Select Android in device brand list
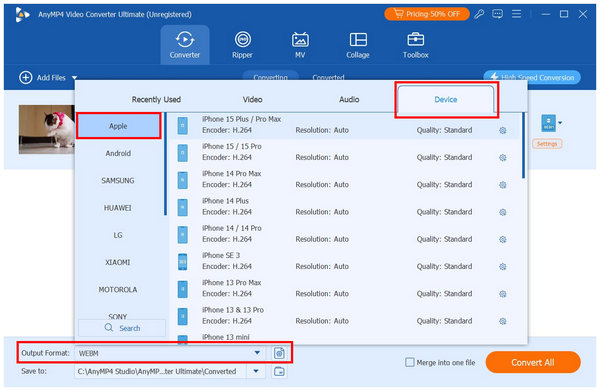The height and width of the screenshot is (391, 600). (x=118, y=153)
